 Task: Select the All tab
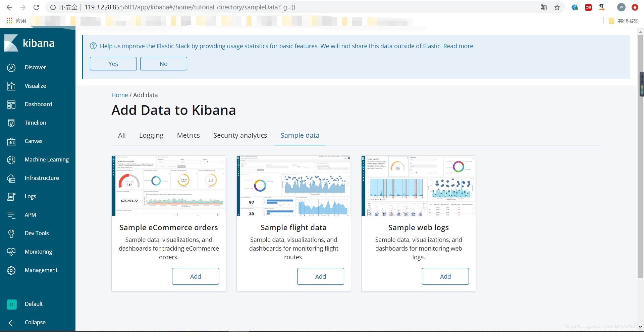[x=122, y=135]
